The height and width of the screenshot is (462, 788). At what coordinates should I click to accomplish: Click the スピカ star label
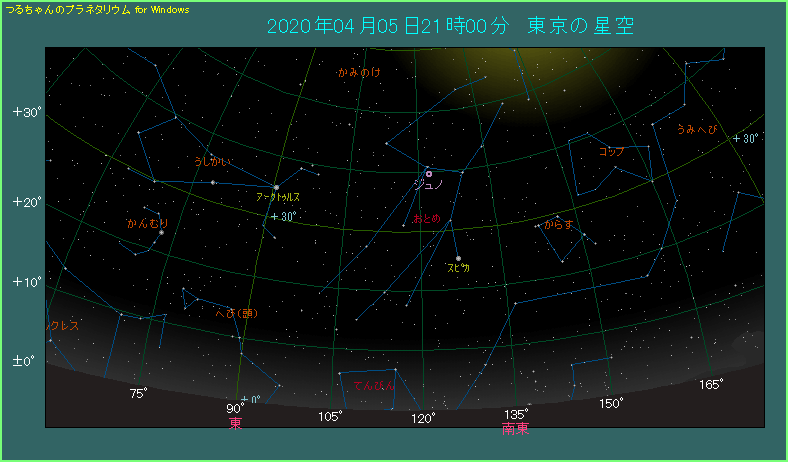[x=458, y=268]
